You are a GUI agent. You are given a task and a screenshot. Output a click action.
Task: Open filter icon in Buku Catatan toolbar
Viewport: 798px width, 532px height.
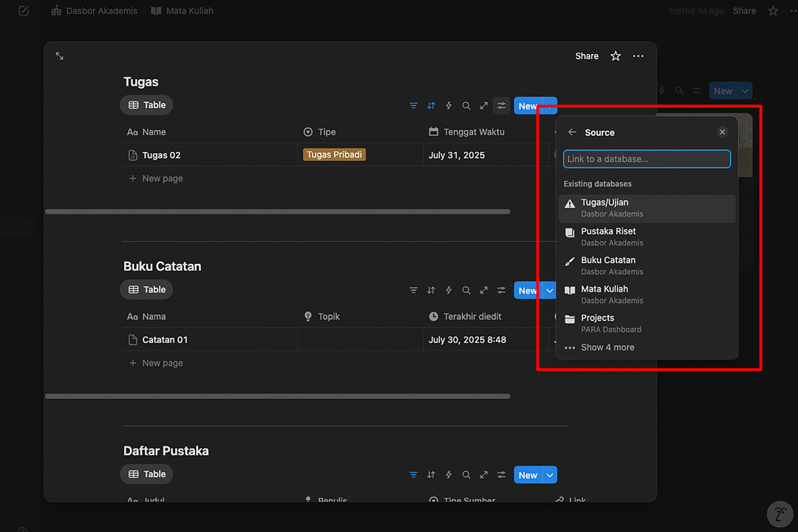[x=413, y=290]
